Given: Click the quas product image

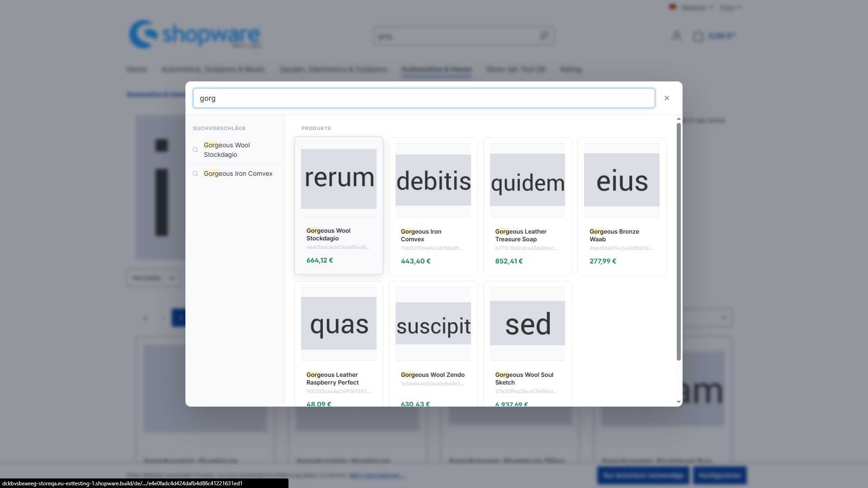Looking at the screenshot, I should click(x=339, y=323).
